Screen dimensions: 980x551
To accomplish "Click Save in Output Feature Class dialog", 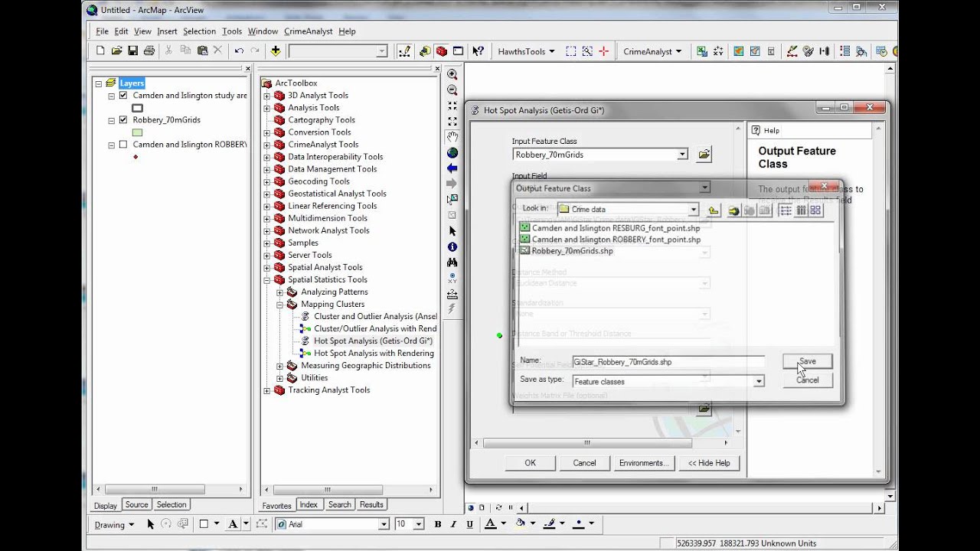I will coord(808,361).
